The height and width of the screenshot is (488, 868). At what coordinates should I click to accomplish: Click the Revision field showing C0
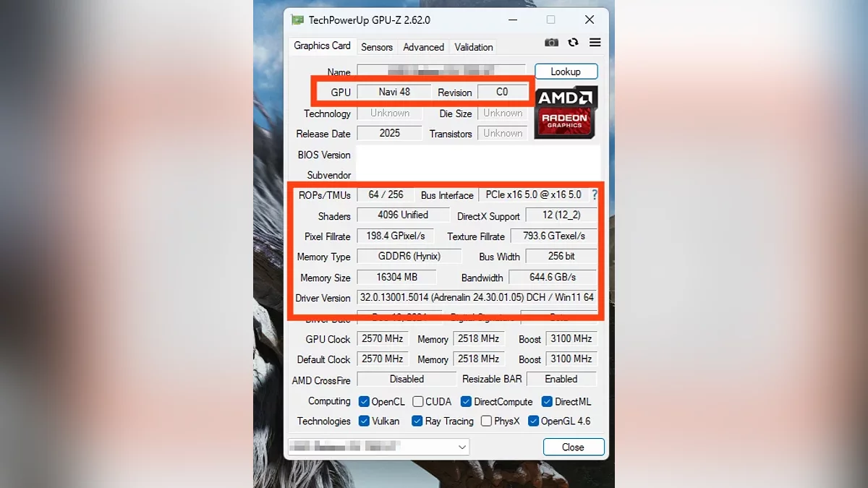[x=502, y=92]
